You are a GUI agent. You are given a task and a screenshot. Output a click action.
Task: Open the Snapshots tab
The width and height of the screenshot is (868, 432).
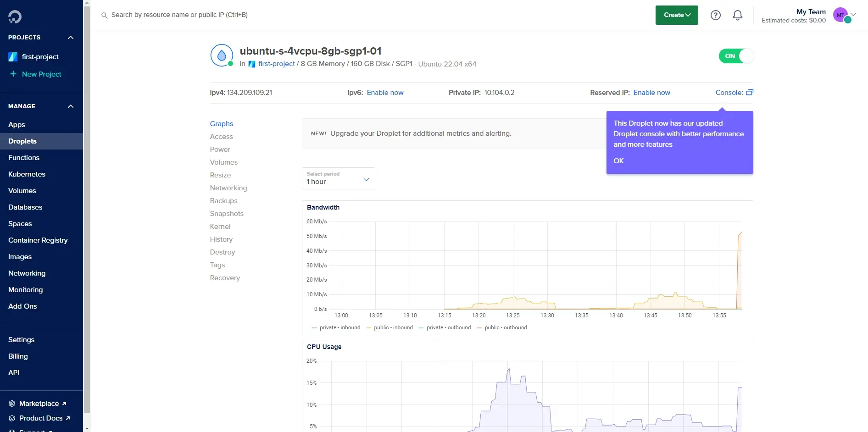[x=227, y=214]
